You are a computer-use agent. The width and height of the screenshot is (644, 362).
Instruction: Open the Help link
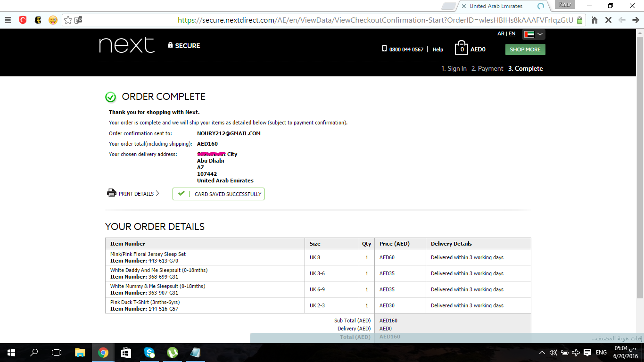(x=438, y=49)
